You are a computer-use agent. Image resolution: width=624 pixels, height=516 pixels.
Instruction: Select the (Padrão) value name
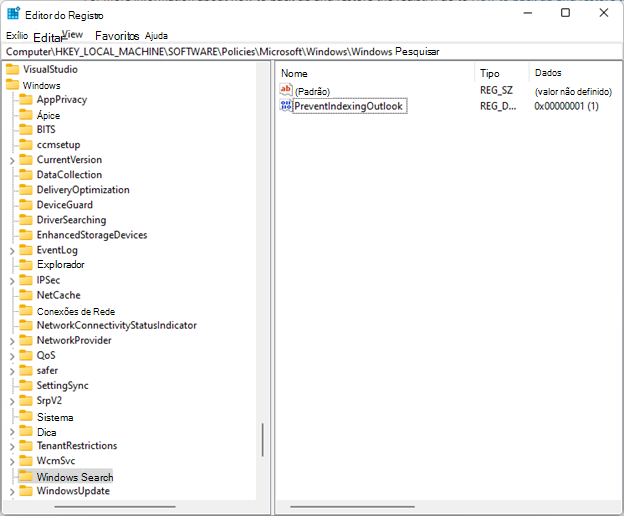[312, 92]
